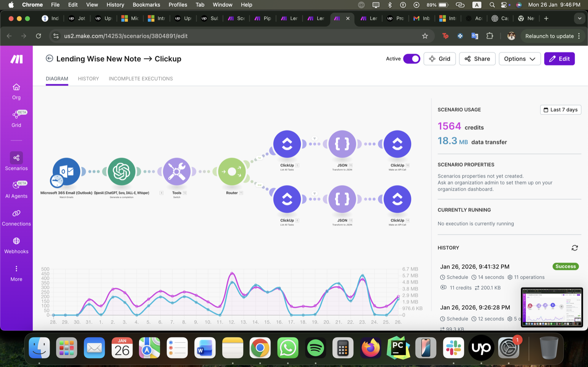Click the 1564 credits usage value

tap(449, 126)
